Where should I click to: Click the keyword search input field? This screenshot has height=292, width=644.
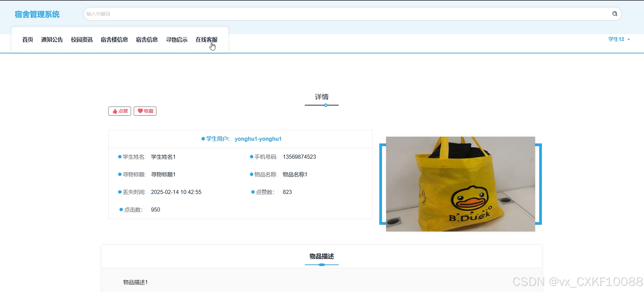pyautogui.click(x=345, y=14)
